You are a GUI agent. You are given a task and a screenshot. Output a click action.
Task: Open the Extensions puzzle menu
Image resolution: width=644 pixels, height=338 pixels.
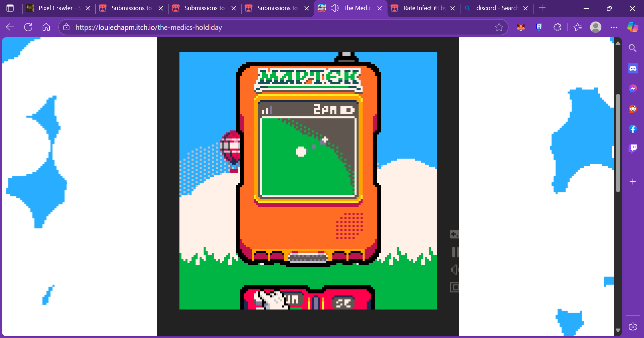point(557,27)
